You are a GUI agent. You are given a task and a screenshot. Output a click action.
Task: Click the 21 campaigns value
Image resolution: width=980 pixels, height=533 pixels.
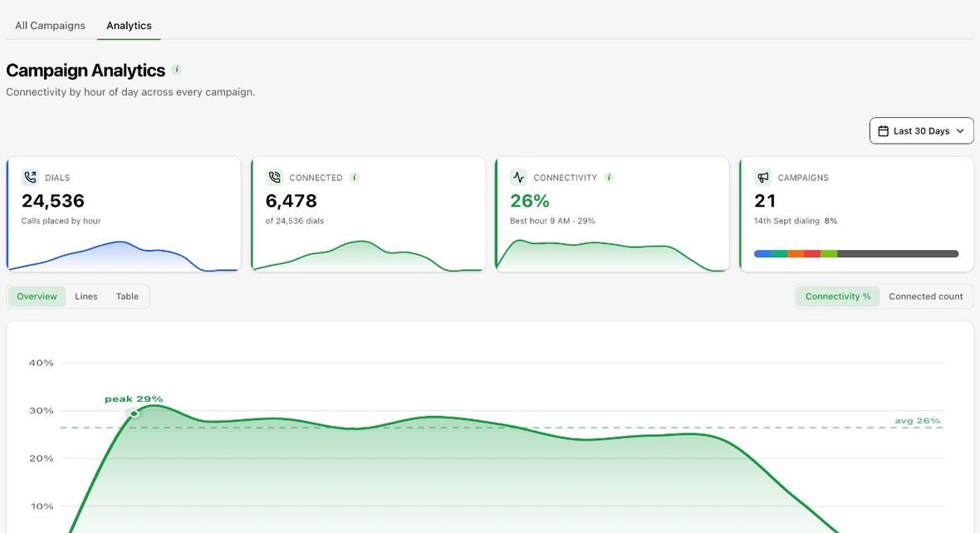pos(765,201)
